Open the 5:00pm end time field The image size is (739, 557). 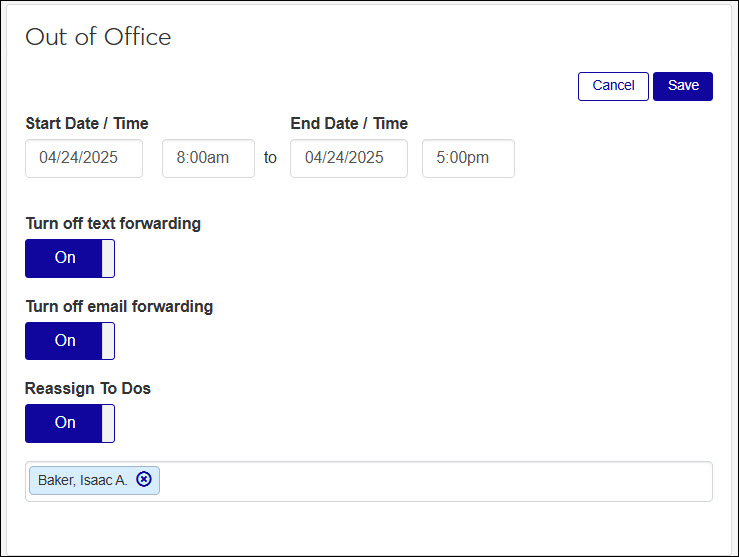pos(468,158)
